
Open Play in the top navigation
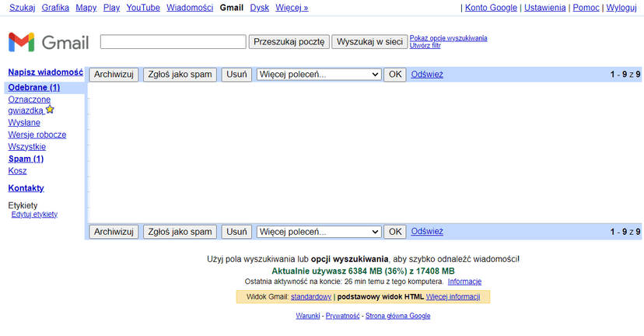111,8
